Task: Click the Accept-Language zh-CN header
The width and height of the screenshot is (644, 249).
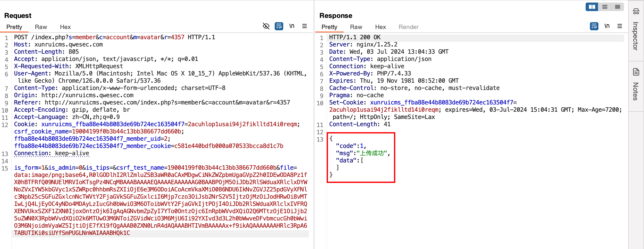Action: point(67,117)
